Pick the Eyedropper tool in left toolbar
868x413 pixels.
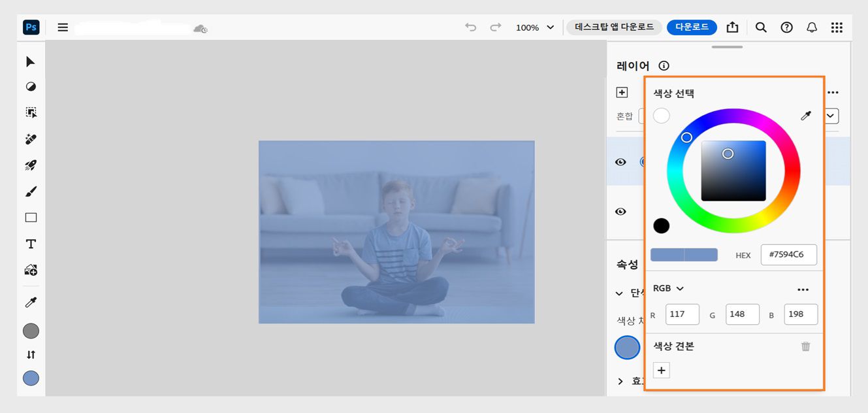(31, 303)
